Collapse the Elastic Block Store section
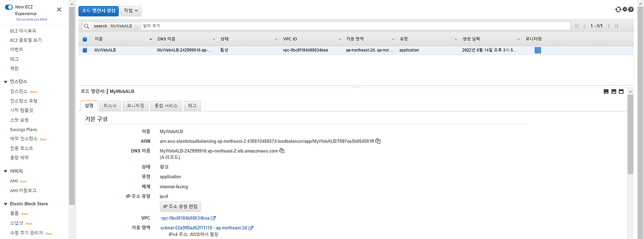The width and height of the screenshot is (644, 239). [6, 204]
